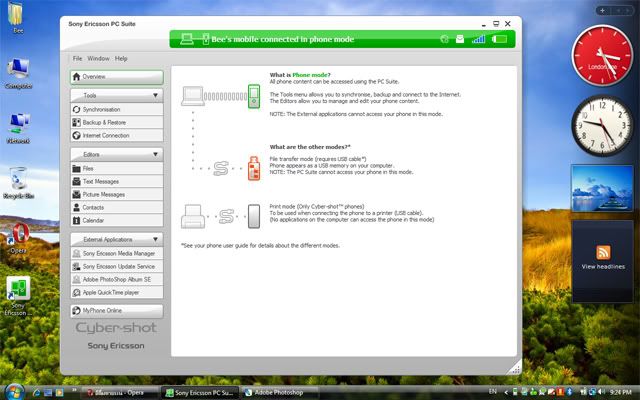Click the Phone mode green link

[x=310, y=75]
